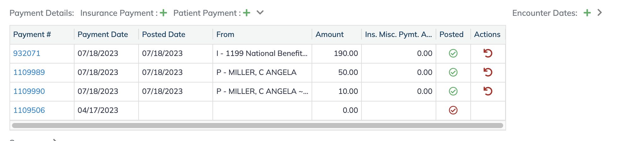Click red unposted checkmark for payment 1109506
This screenshot has width=644, height=141.
click(x=453, y=110)
